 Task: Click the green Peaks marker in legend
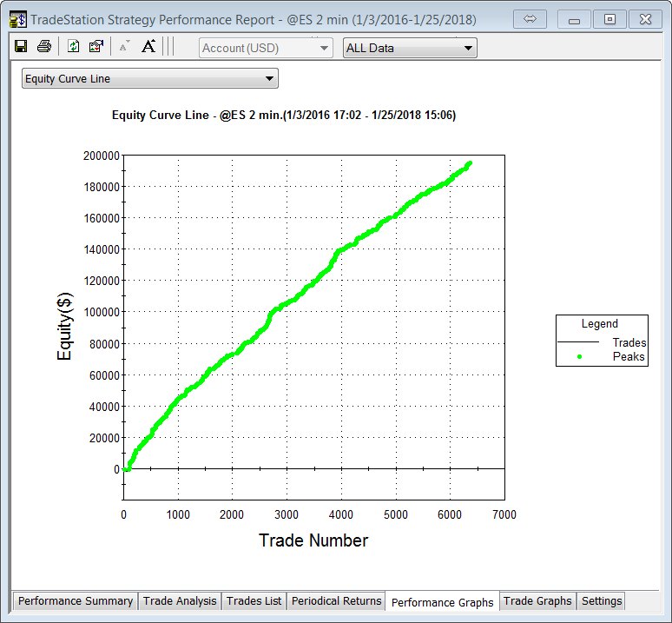pyautogui.click(x=579, y=356)
